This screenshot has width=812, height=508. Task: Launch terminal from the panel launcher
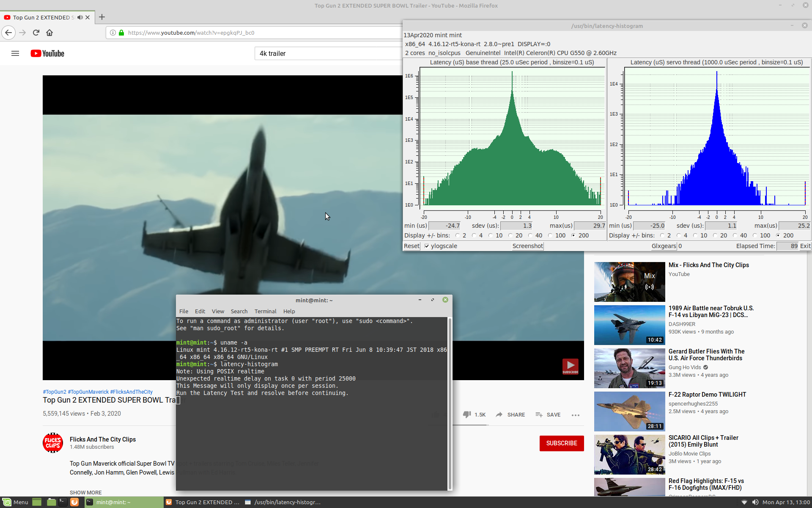[63, 502]
